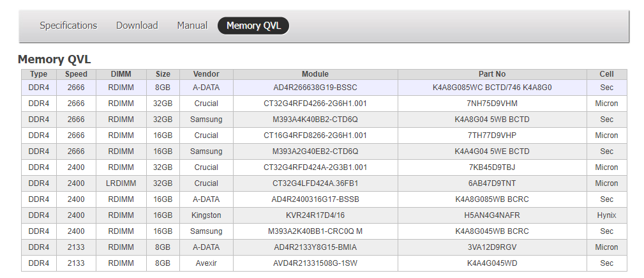Click the Avexir vendor cell

(x=206, y=263)
